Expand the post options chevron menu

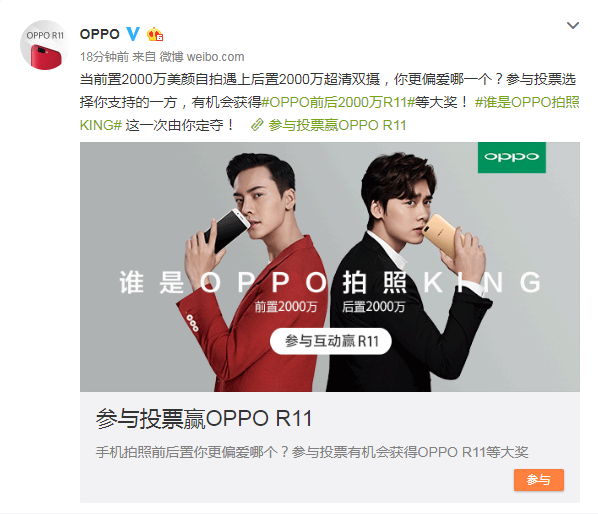[x=573, y=26]
